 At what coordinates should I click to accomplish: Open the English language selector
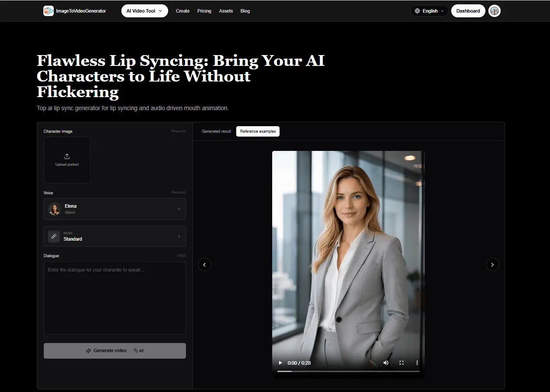coord(430,11)
